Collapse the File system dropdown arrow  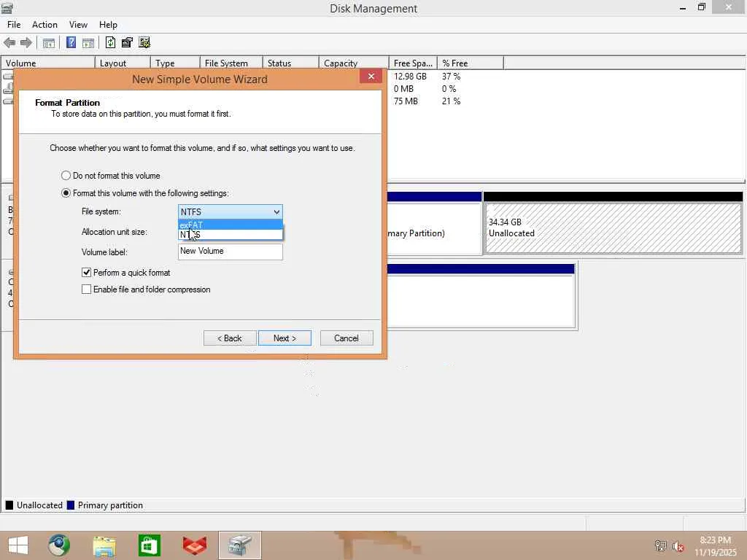(276, 212)
